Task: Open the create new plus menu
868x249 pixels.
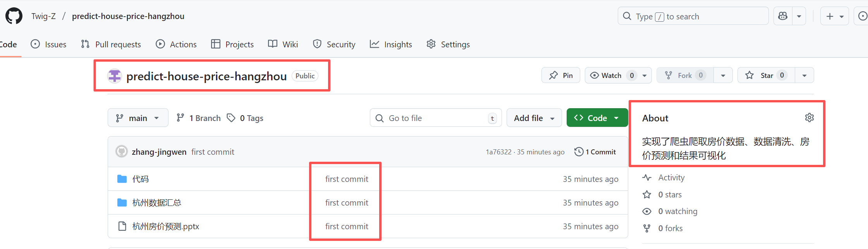Action: tap(834, 16)
